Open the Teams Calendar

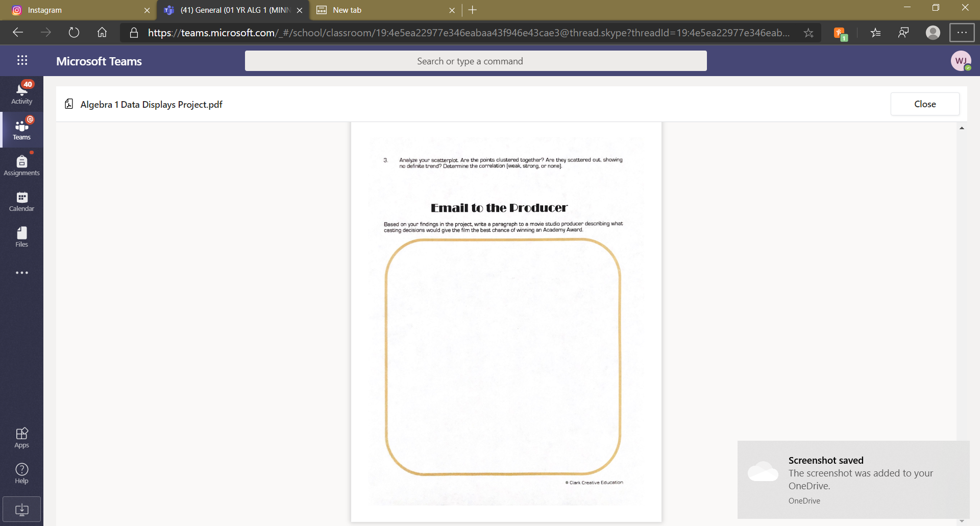pyautogui.click(x=21, y=200)
